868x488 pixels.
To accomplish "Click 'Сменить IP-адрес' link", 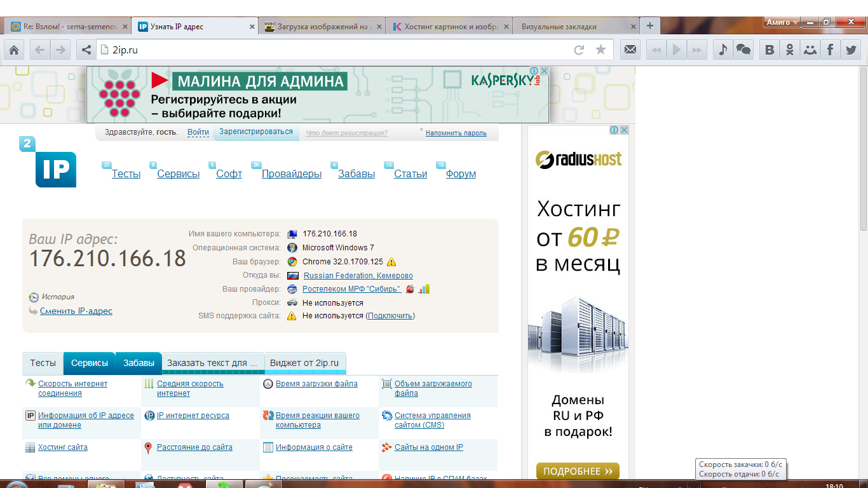I will point(76,311).
